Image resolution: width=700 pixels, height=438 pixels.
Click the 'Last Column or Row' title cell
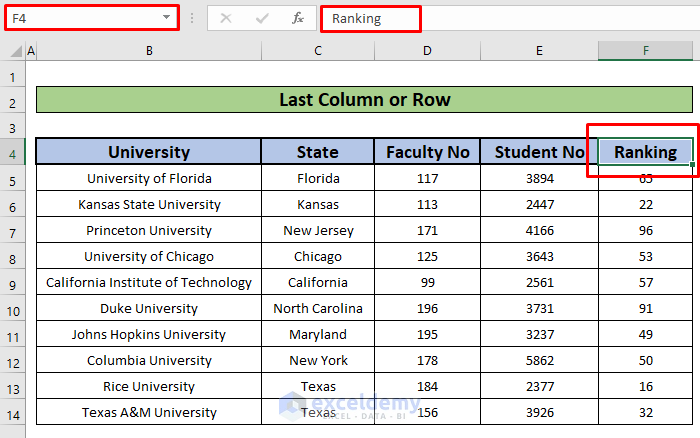point(364,100)
